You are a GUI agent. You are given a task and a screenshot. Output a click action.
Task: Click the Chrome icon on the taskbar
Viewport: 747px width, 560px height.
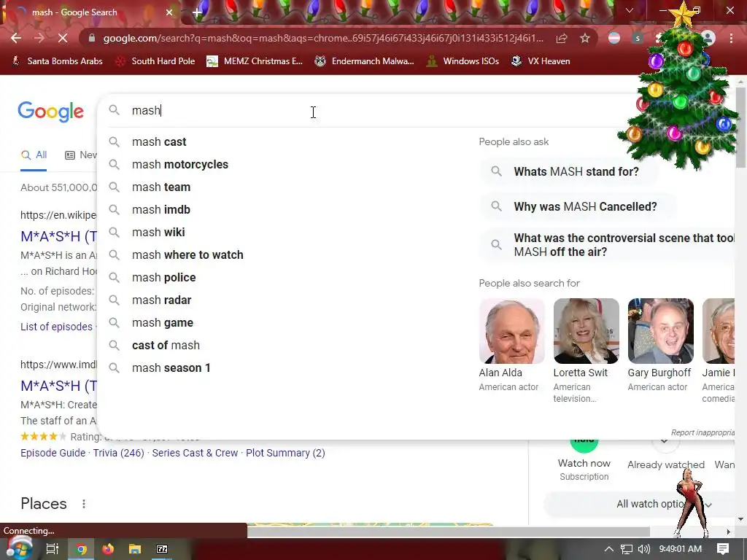tap(82, 549)
